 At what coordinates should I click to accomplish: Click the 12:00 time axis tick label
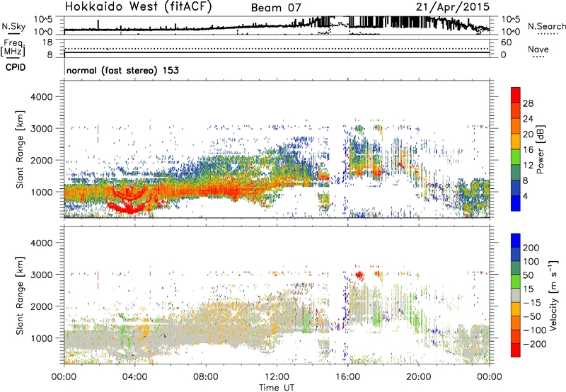click(x=277, y=377)
